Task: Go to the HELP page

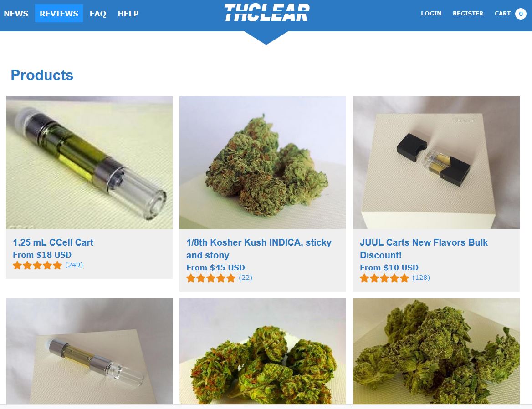Action: point(128,14)
